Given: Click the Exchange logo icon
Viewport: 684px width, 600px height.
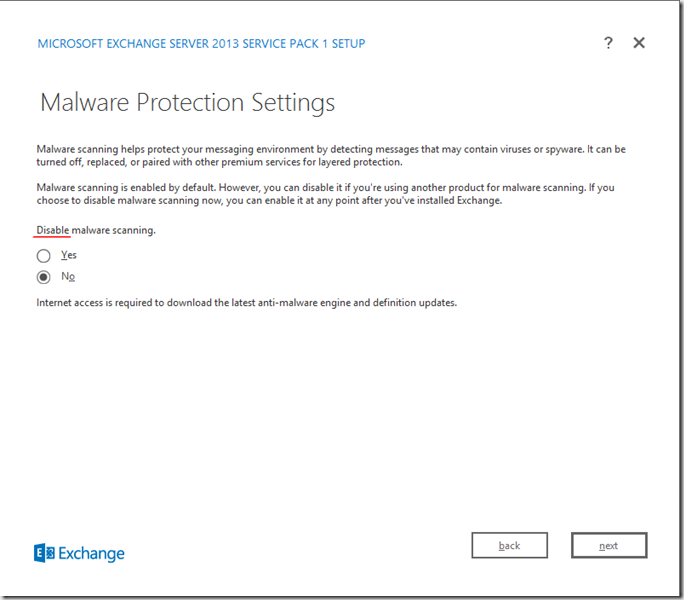Looking at the screenshot, I should tap(44, 553).
